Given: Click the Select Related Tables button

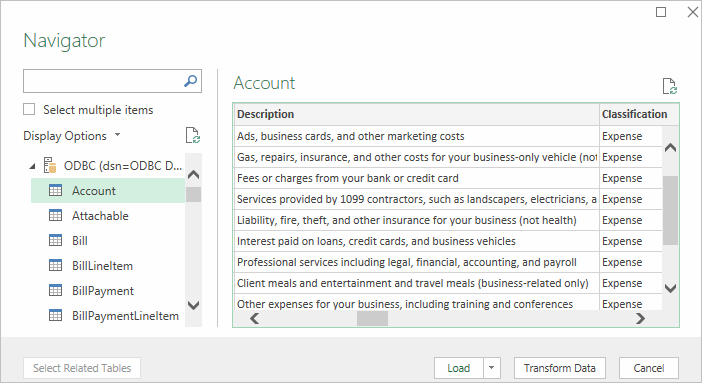Looking at the screenshot, I should coord(82,368).
